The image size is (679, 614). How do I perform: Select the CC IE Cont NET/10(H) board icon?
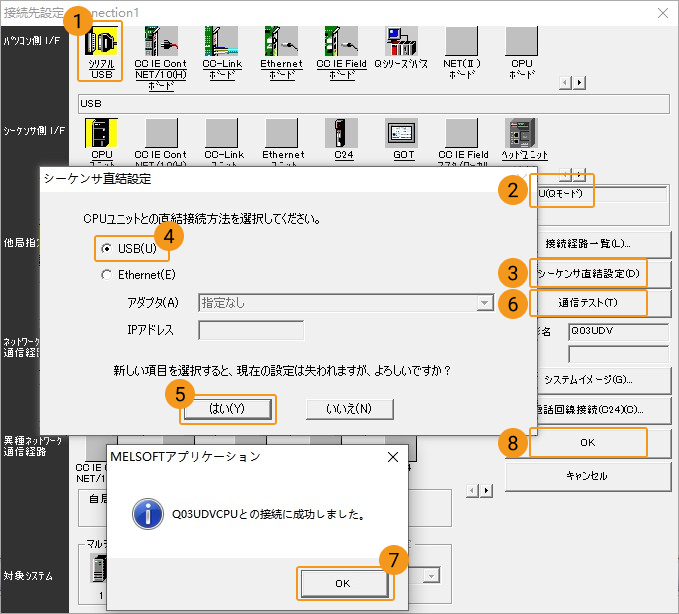161,41
